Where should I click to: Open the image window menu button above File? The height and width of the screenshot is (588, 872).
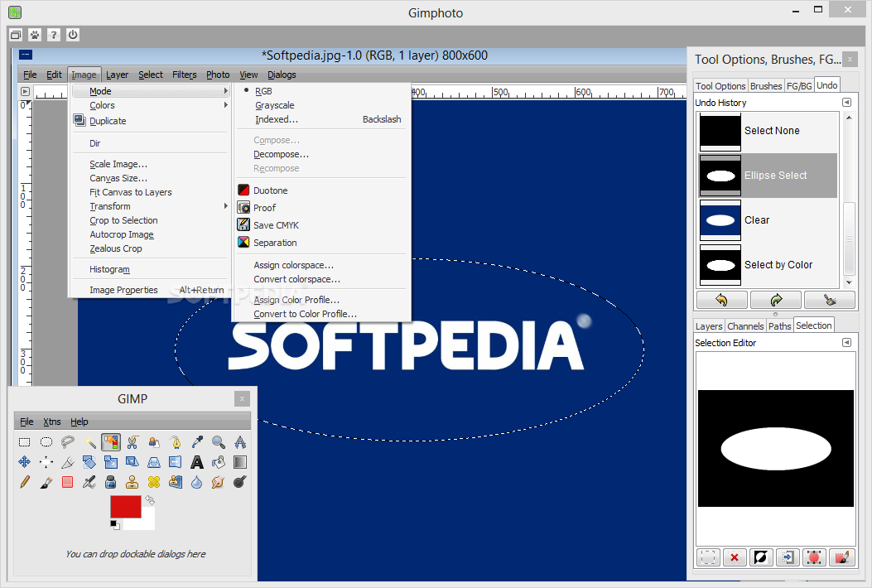[26, 55]
